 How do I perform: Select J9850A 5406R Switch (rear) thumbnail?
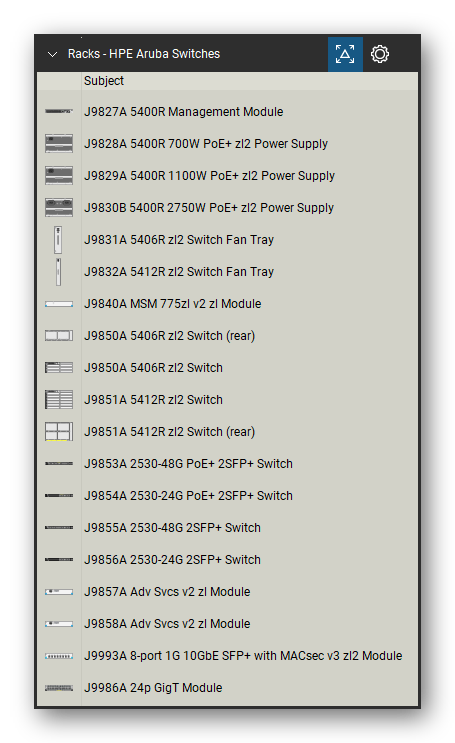59,335
